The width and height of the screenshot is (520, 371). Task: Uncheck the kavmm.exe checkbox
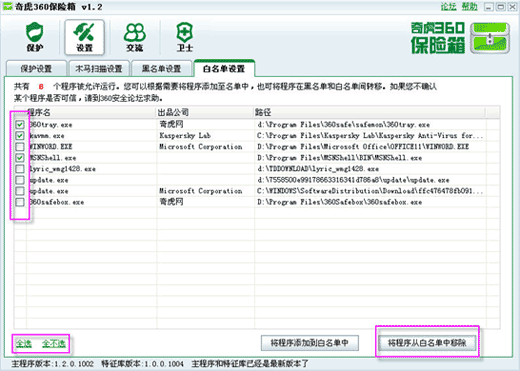[x=20, y=136]
